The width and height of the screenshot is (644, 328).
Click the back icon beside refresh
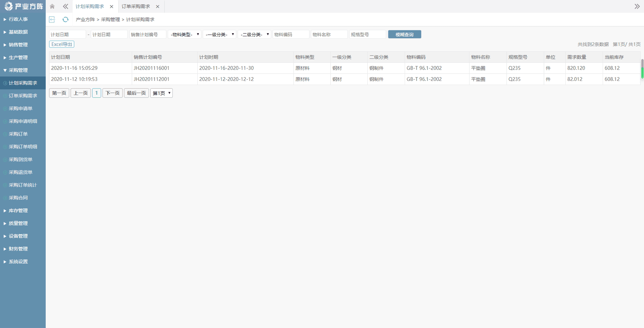point(52,20)
